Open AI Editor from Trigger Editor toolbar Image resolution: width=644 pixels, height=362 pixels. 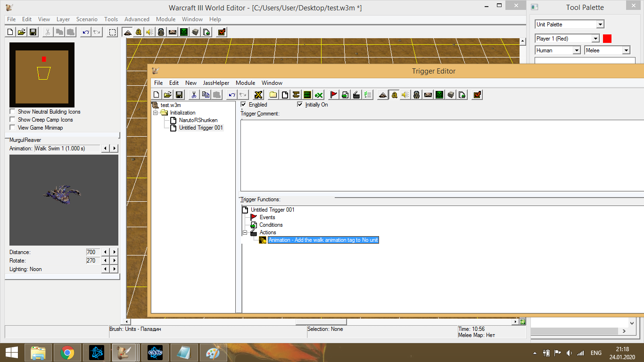(439, 95)
